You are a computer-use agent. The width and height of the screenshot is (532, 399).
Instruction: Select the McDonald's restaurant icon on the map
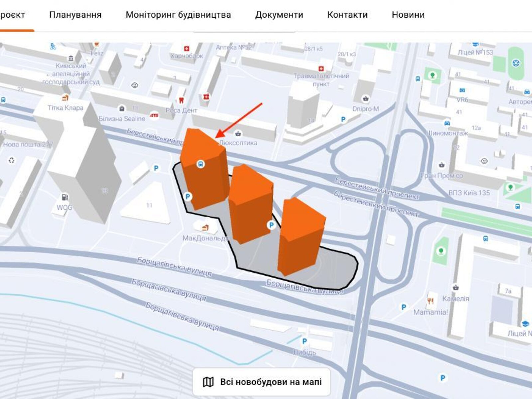pos(205,228)
